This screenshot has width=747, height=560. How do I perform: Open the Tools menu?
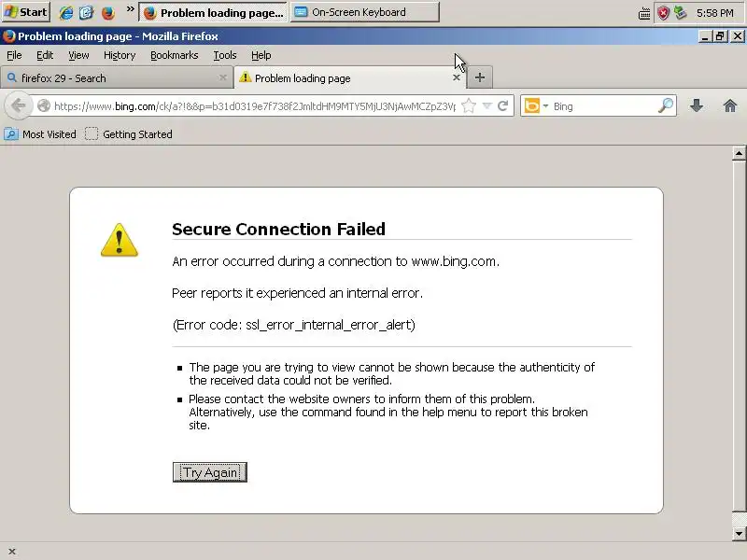pos(225,55)
